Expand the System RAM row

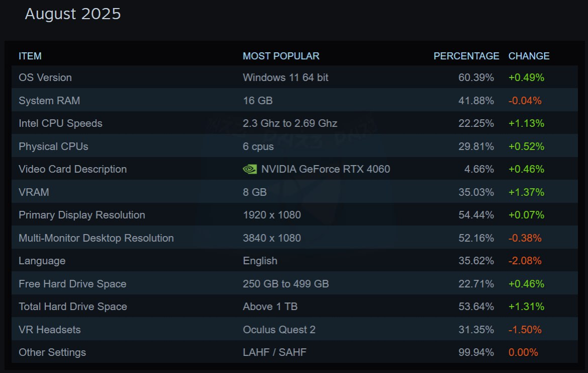[x=294, y=100]
